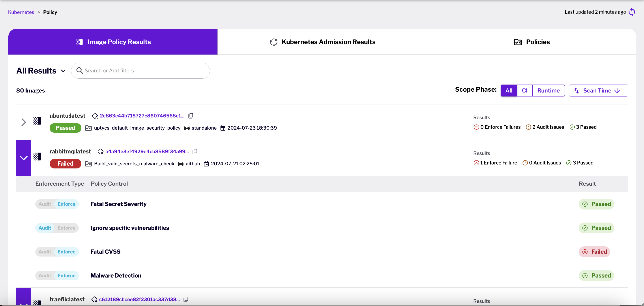Click the source icon next to standalone
This screenshot has width=644, height=306.
click(x=187, y=128)
